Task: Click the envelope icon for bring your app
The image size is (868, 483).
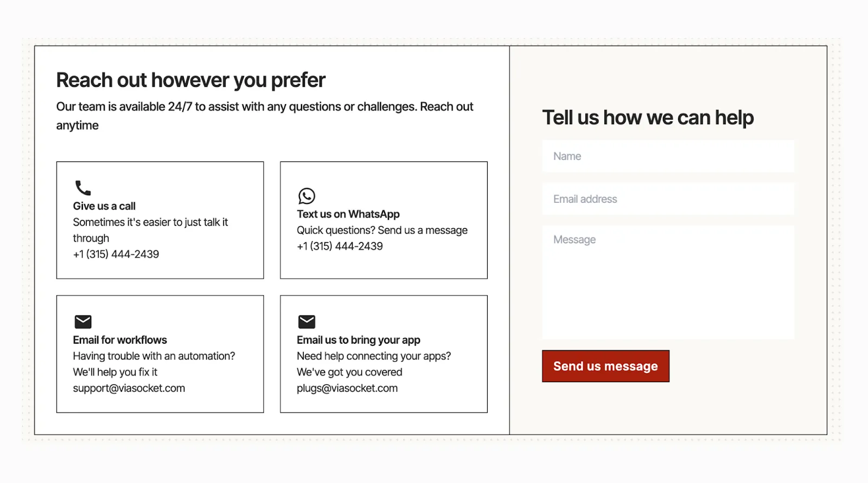Action: click(x=307, y=321)
